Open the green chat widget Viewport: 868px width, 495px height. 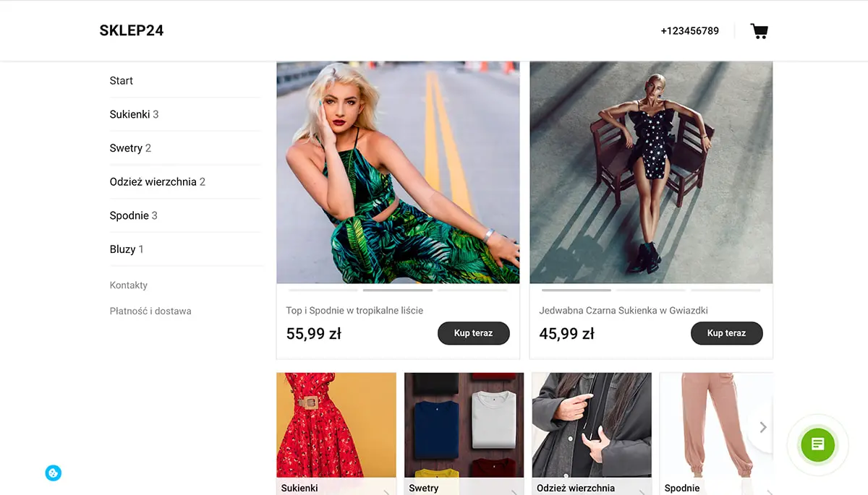click(x=817, y=444)
